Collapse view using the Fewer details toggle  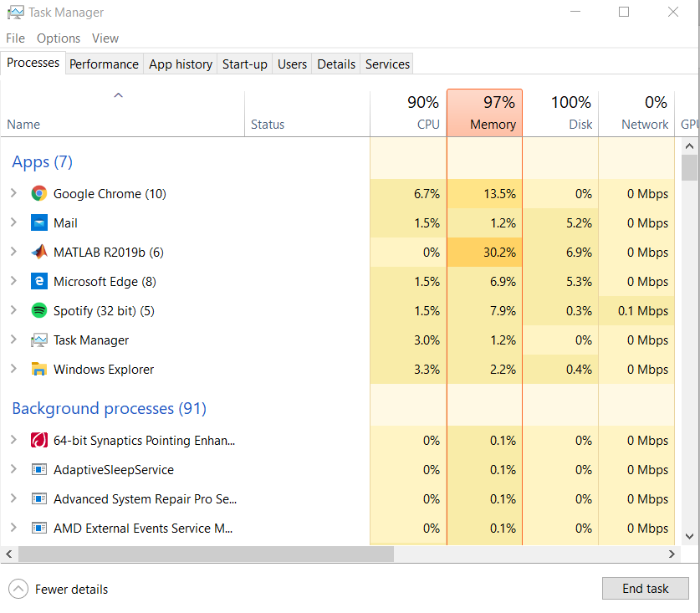point(59,590)
